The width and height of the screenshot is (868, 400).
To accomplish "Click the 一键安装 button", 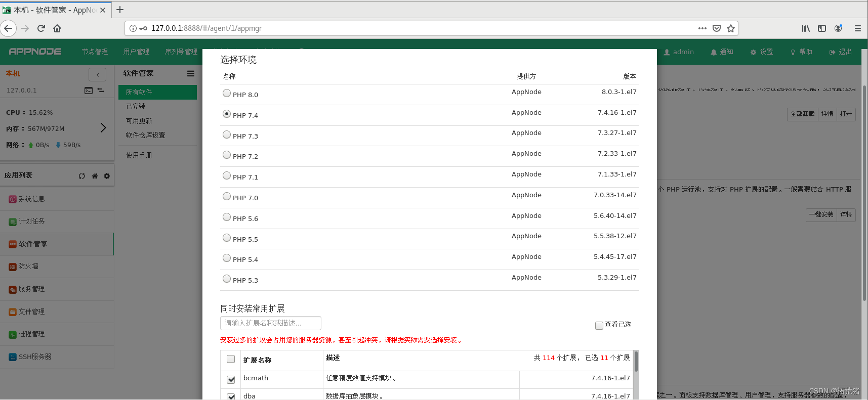I will click(821, 214).
